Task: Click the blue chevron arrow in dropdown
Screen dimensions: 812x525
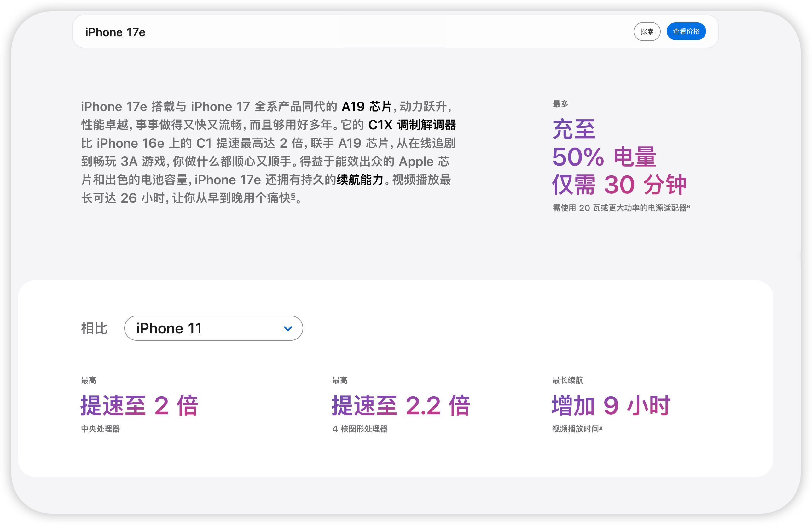Action: point(288,329)
